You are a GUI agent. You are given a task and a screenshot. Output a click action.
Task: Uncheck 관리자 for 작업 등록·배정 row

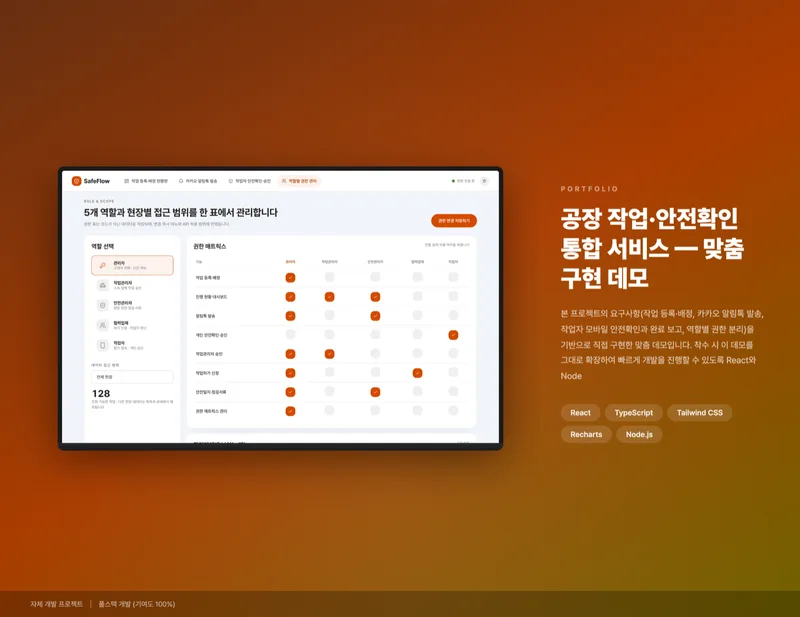tap(290, 278)
